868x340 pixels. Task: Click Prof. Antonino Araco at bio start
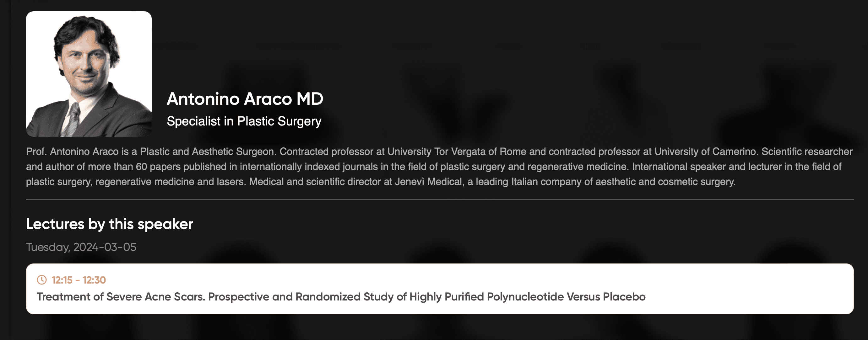(73, 151)
